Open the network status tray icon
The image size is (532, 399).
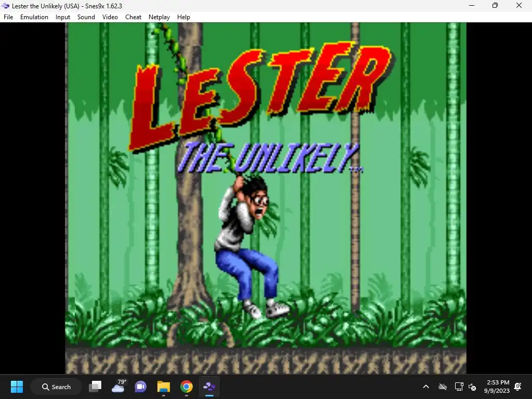pyautogui.click(x=459, y=387)
